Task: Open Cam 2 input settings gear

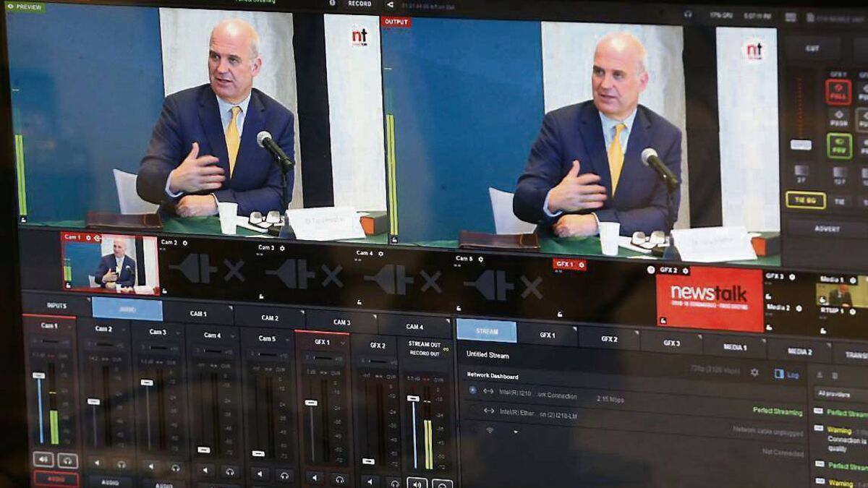Action: [x=185, y=243]
